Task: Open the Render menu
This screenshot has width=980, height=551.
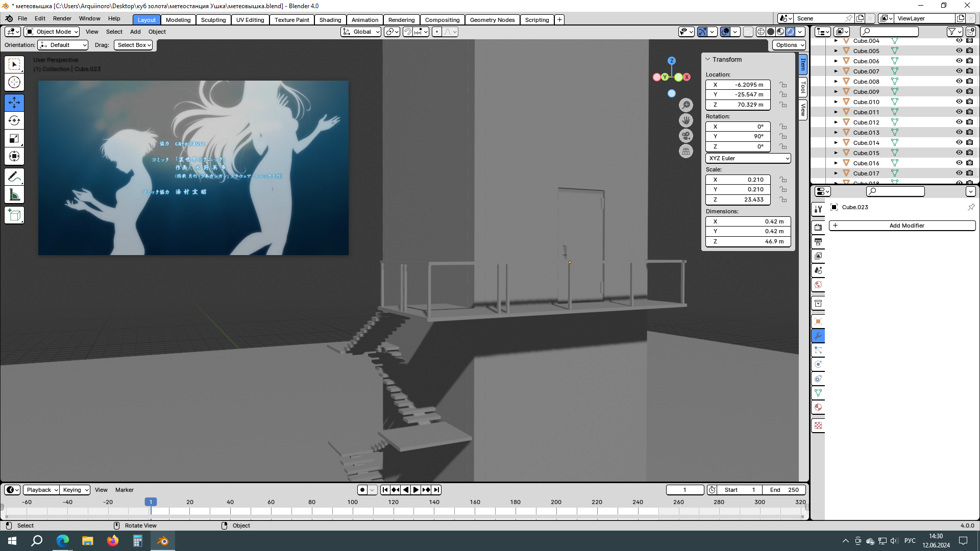Action: tap(62, 18)
